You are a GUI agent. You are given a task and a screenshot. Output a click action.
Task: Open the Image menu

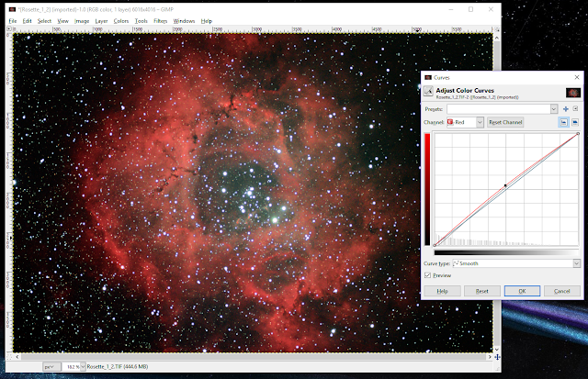coord(82,21)
